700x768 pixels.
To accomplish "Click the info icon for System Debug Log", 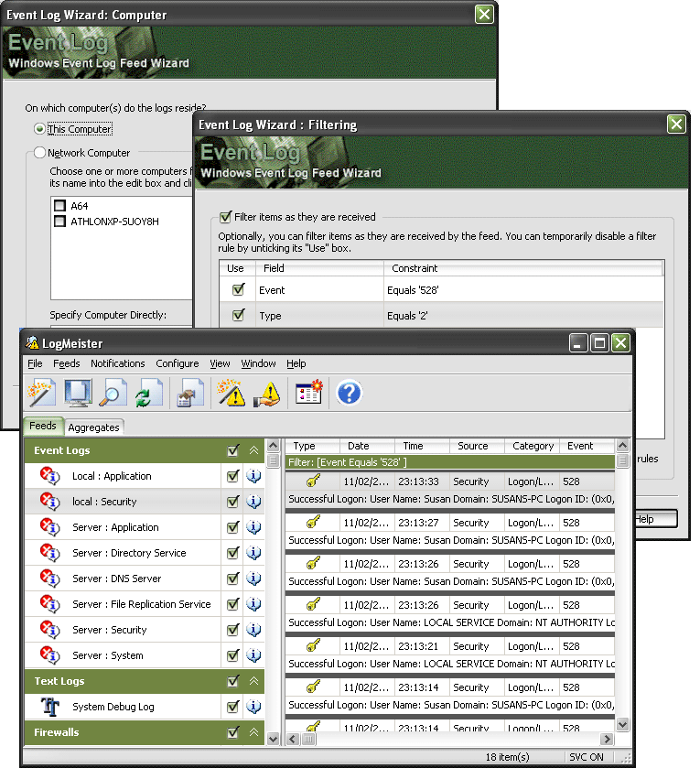I will coord(253,707).
